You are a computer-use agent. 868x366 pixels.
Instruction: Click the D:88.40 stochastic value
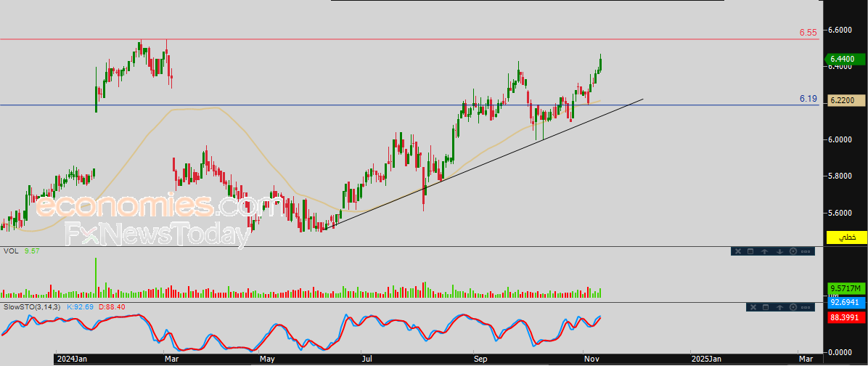[112, 306]
